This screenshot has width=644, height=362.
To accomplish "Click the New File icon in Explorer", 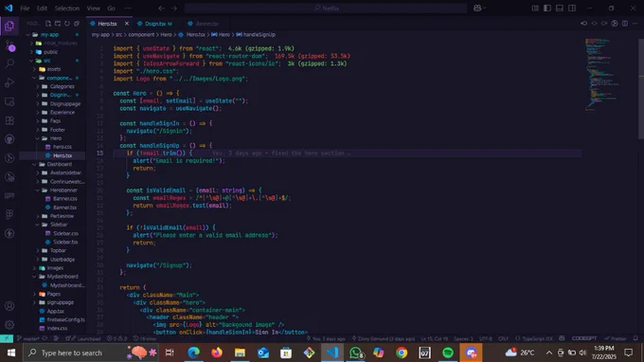I will 48,24.
